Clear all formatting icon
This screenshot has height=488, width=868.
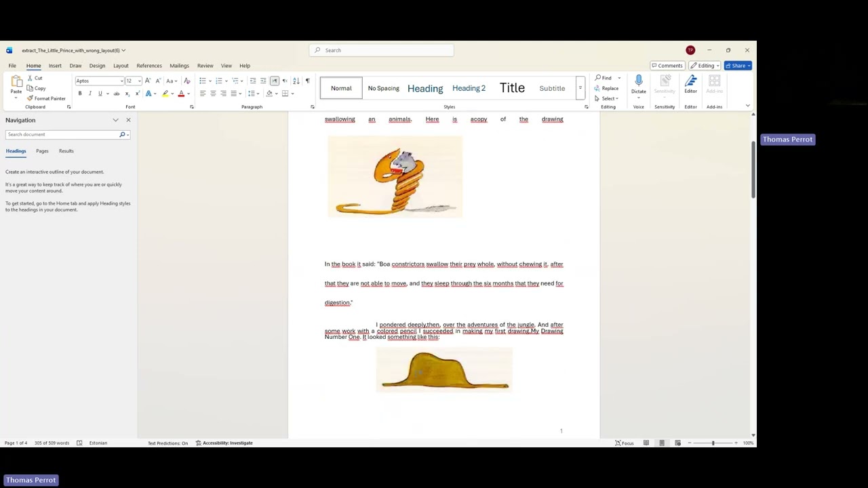[187, 81]
